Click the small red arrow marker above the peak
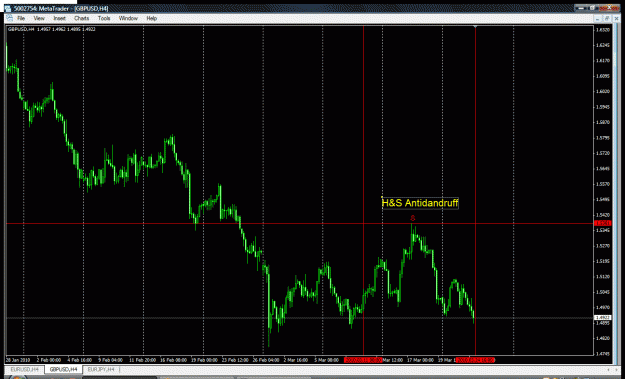The image size is (625, 379). click(x=413, y=218)
